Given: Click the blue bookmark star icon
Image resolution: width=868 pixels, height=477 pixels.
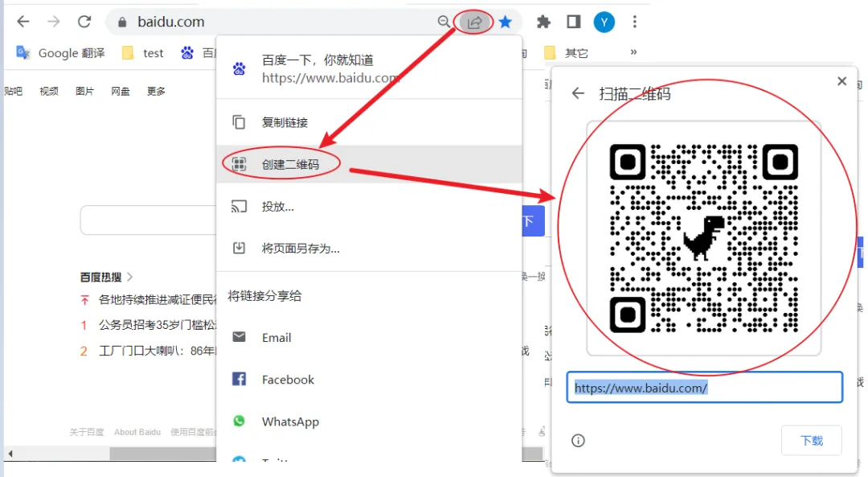Looking at the screenshot, I should point(506,22).
